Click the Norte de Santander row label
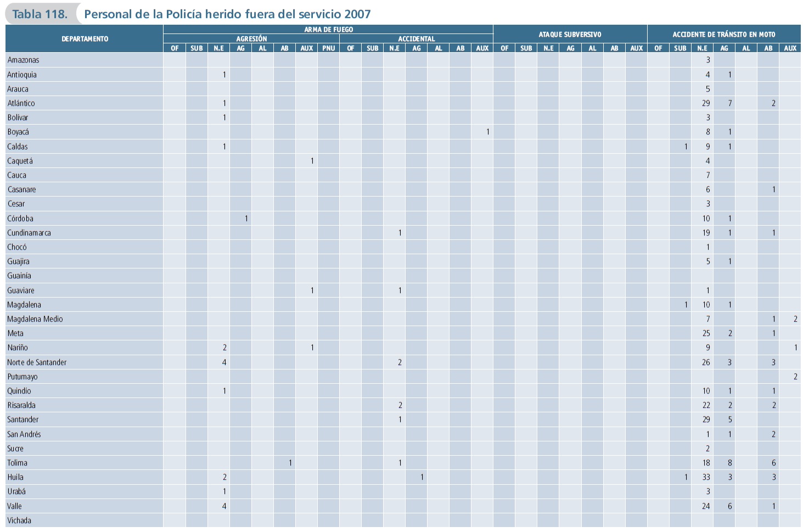The height and width of the screenshot is (532, 803). (x=37, y=362)
